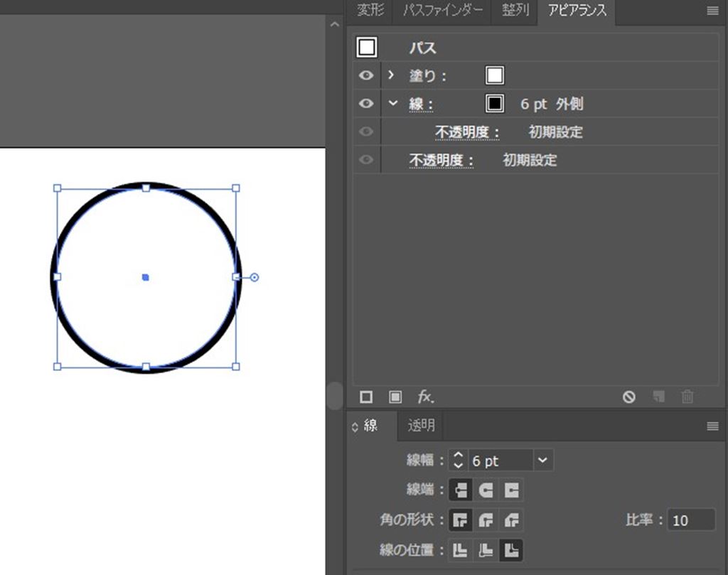This screenshot has height=575, width=728.
Task: Align stroke to inside of path
Action: (486, 549)
